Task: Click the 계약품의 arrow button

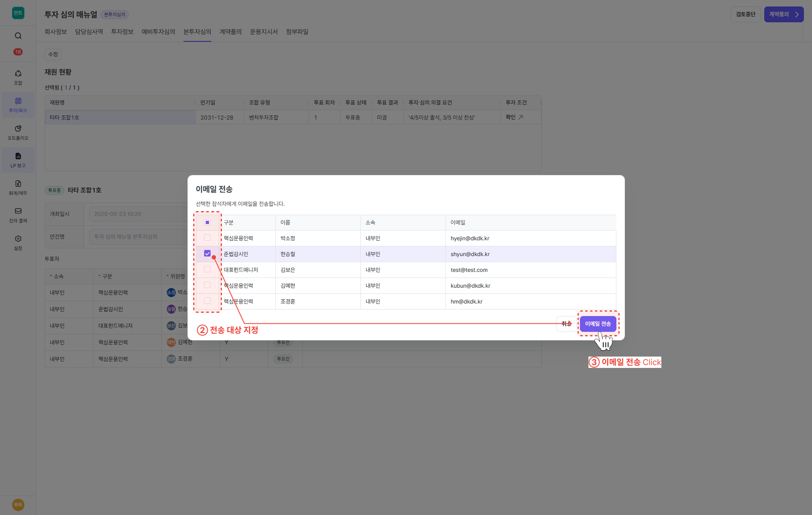Action: pos(783,14)
